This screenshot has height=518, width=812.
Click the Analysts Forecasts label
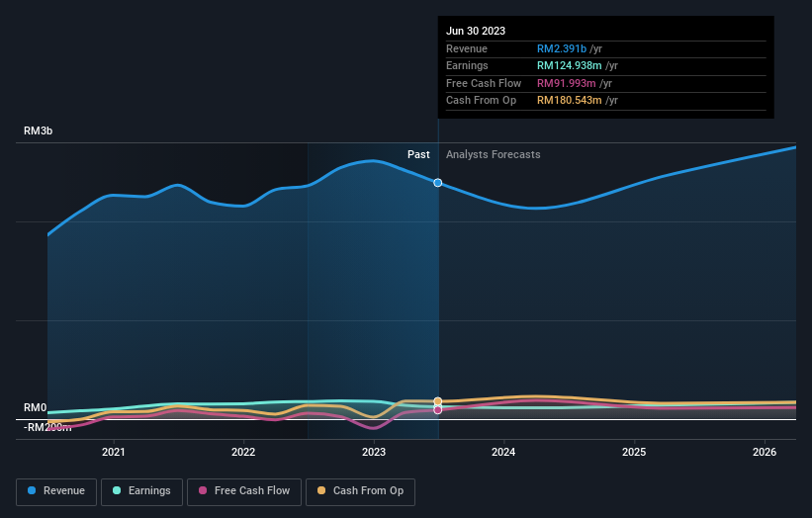coord(493,155)
